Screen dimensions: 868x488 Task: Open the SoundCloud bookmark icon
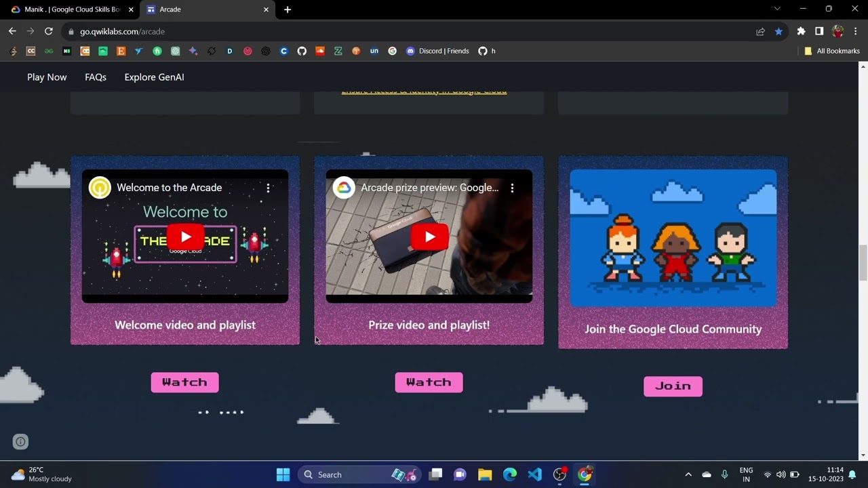320,51
